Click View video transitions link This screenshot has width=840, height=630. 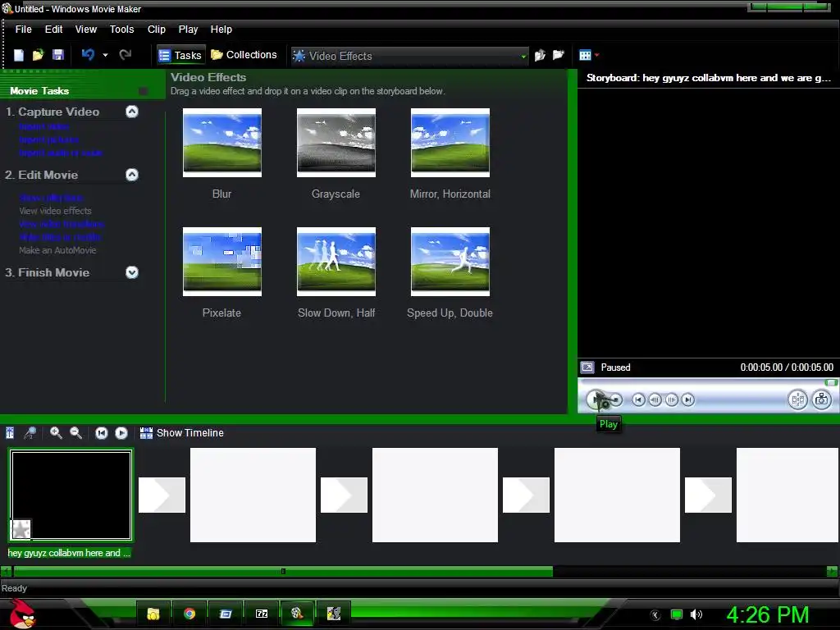[x=62, y=224]
